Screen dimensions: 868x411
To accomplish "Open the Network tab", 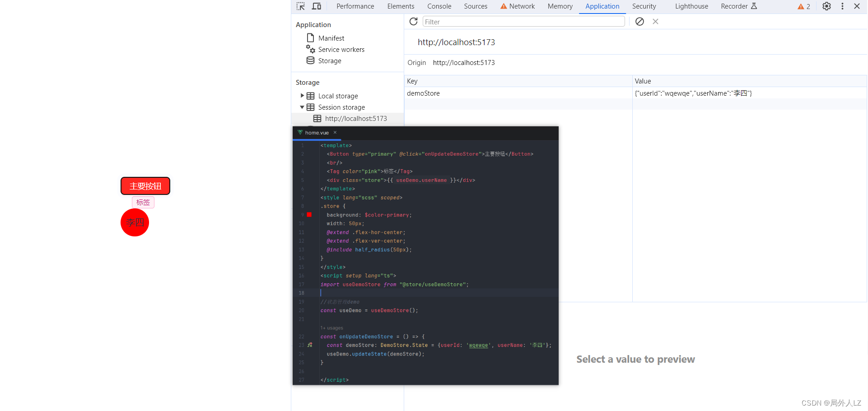I will tap(517, 6).
